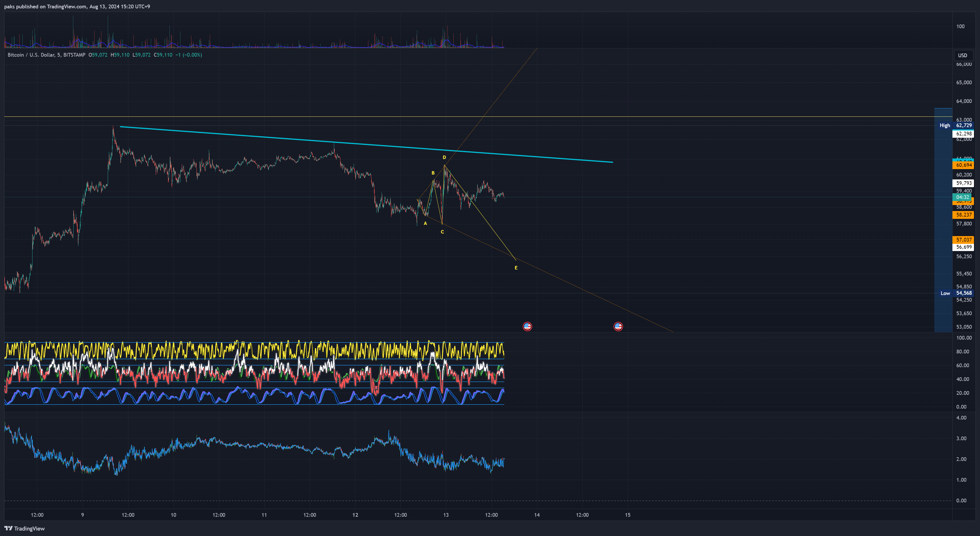This screenshot has width=980, height=536.
Task: Click the 60,200 price axis label
Action: (964, 175)
